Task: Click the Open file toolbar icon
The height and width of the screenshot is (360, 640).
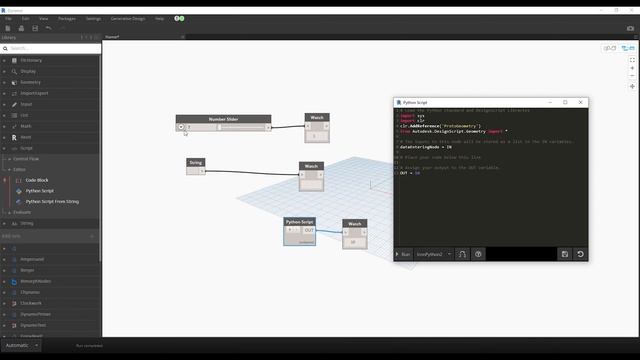Action: 21,28
